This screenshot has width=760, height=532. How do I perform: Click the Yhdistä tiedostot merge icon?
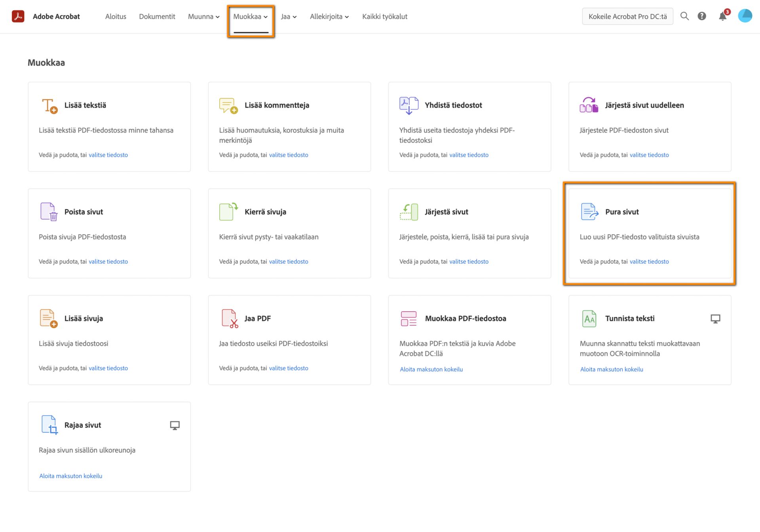tap(409, 106)
